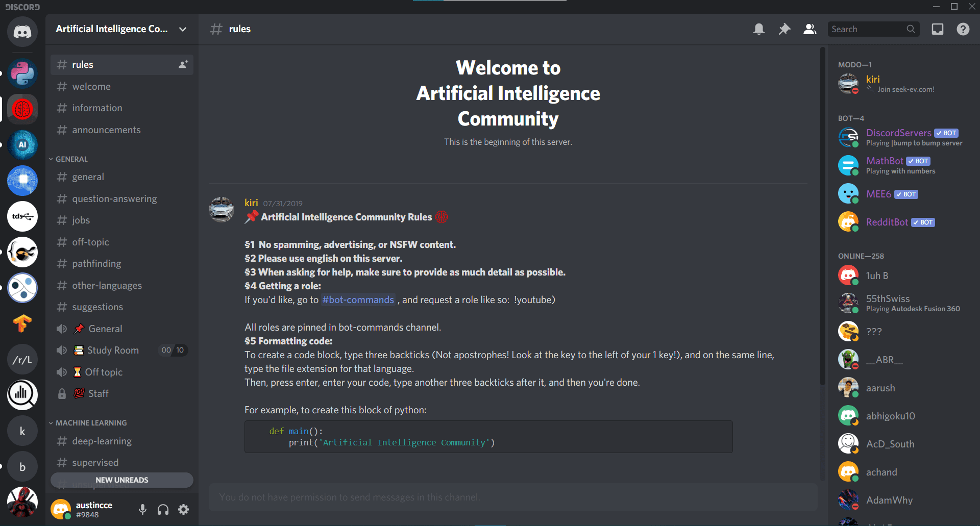Open RedditBot profile
The width and height of the screenshot is (980, 526).
(x=903, y=222)
